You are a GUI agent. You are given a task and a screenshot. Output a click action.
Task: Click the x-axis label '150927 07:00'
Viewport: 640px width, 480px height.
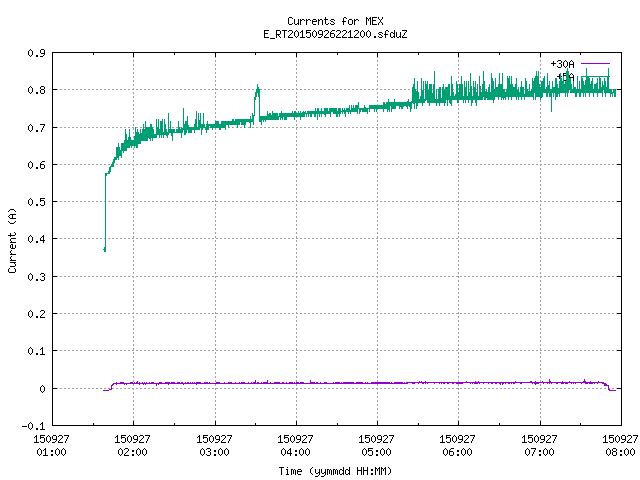539,446
